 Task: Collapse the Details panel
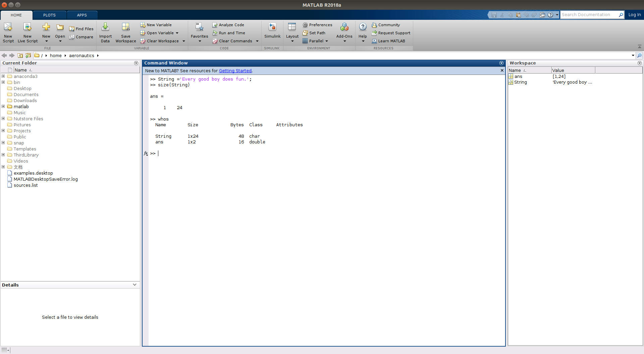(135, 284)
